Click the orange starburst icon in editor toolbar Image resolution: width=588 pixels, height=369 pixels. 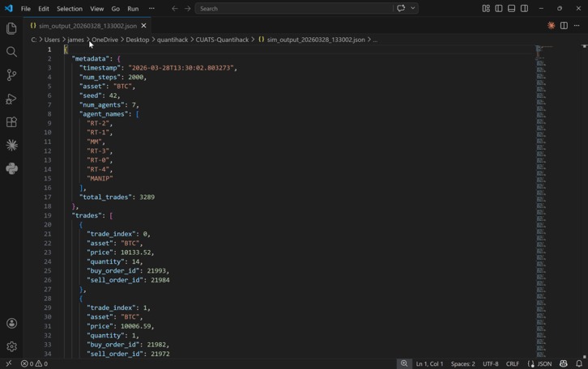click(552, 25)
